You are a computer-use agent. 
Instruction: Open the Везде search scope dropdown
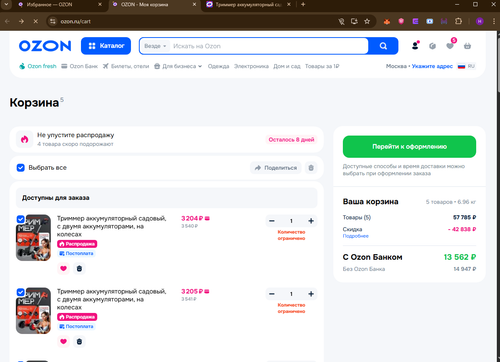point(155,46)
